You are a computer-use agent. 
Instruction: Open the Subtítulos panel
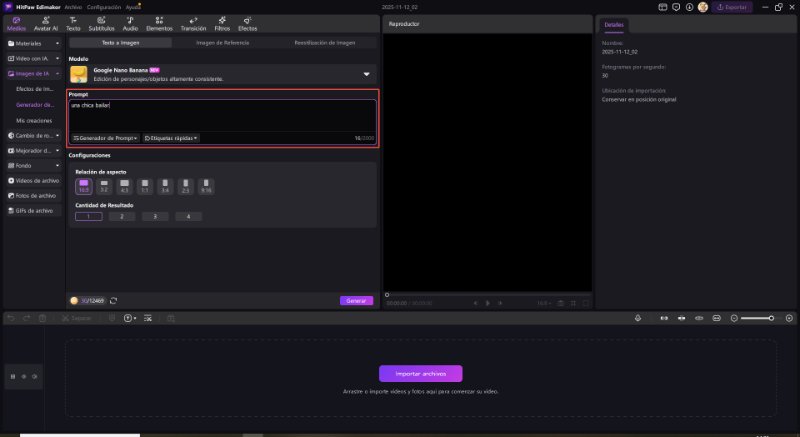click(x=101, y=23)
